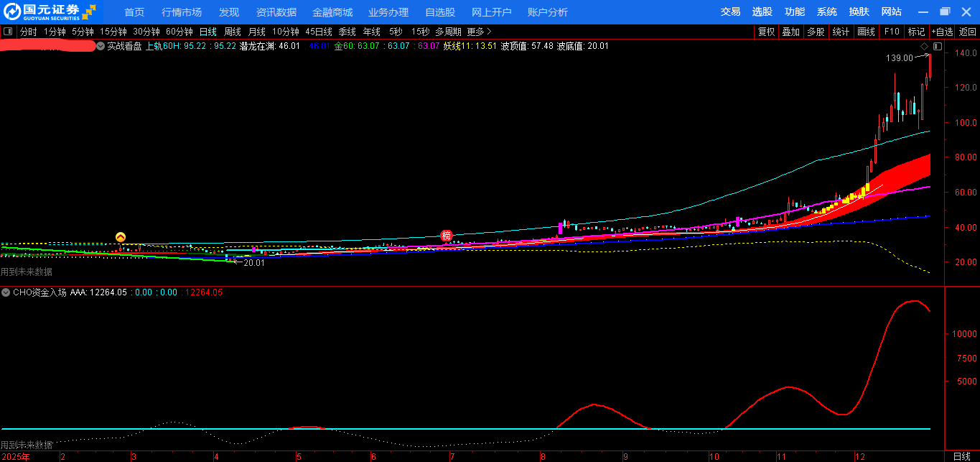This screenshot has height=462, width=980.
Task: Click the Guoyuan Securities logo
Action: pos(50,11)
